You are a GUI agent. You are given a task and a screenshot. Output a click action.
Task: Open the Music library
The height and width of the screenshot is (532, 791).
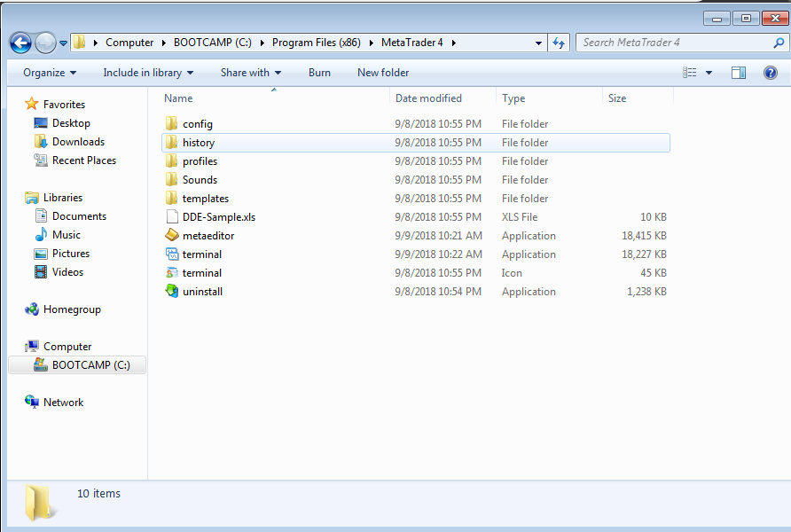67,235
